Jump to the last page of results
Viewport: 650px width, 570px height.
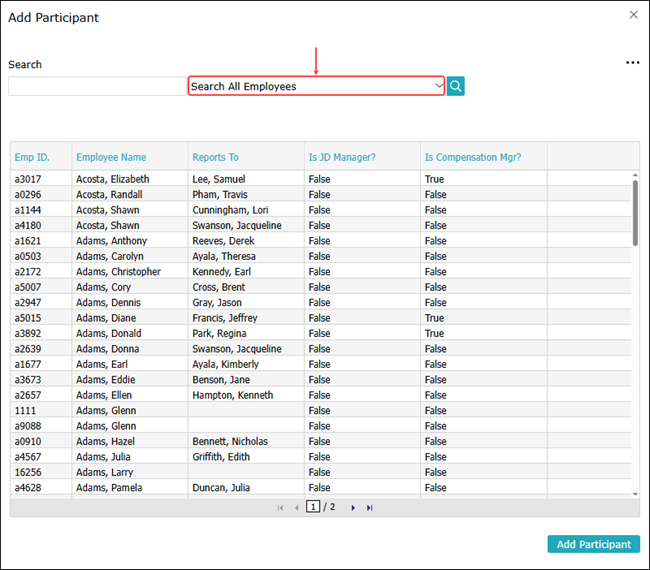370,508
